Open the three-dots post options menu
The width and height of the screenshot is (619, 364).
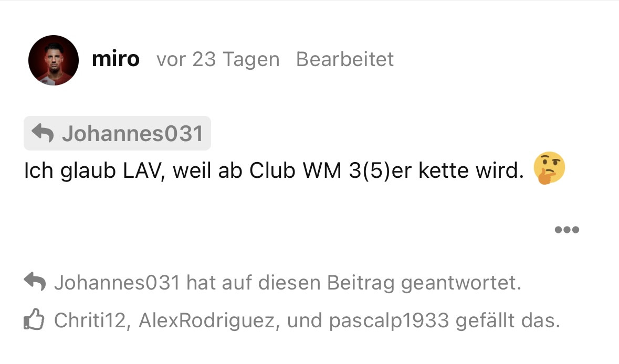pos(567,230)
